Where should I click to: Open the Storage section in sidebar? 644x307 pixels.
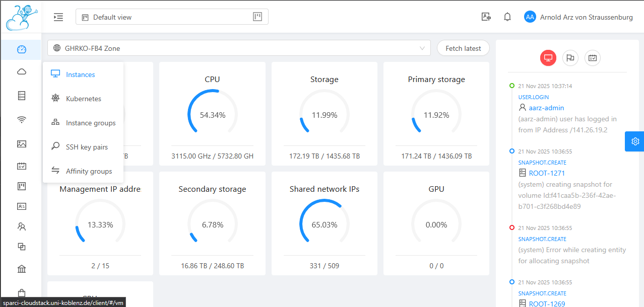click(x=21, y=95)
